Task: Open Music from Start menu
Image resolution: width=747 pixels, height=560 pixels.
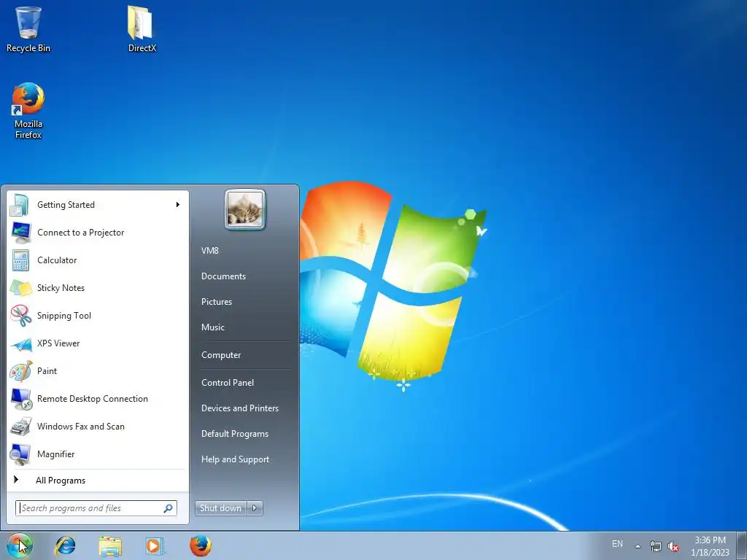Action: pyautogui.click(x=213, y=327)
